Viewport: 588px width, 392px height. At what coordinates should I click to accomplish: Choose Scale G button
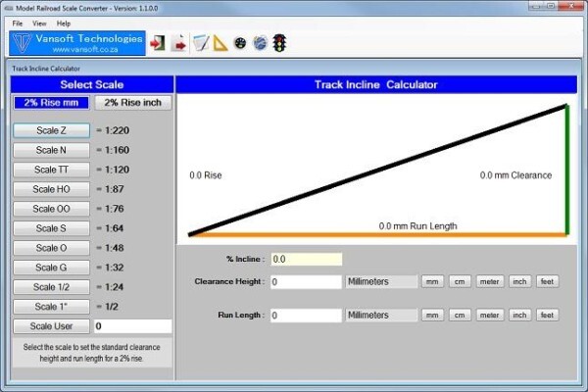coord(51,268)
